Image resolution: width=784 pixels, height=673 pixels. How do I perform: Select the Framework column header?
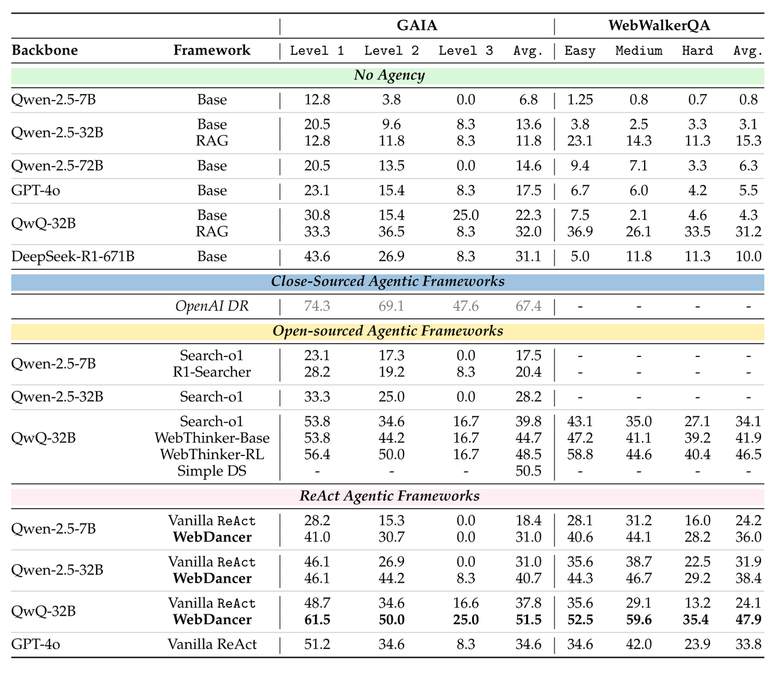click(212, 51)
